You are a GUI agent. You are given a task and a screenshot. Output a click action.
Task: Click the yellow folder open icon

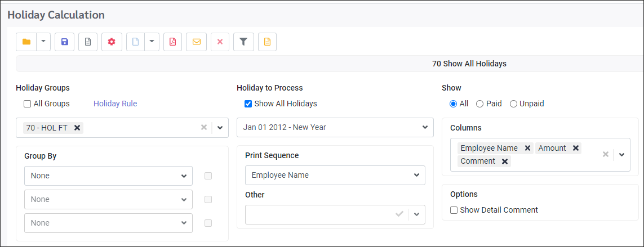pos(26,42)
